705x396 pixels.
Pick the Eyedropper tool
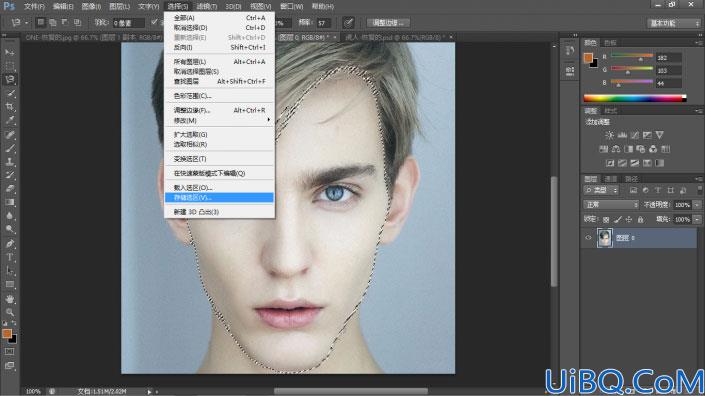point(9,120)
